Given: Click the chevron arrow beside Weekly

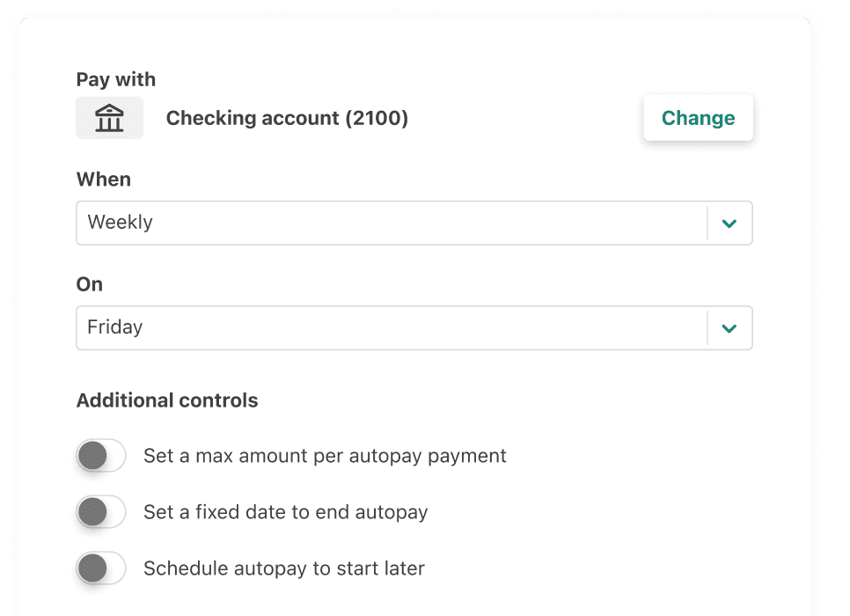Looking at the screenshot, I should [x=729, y=224].
